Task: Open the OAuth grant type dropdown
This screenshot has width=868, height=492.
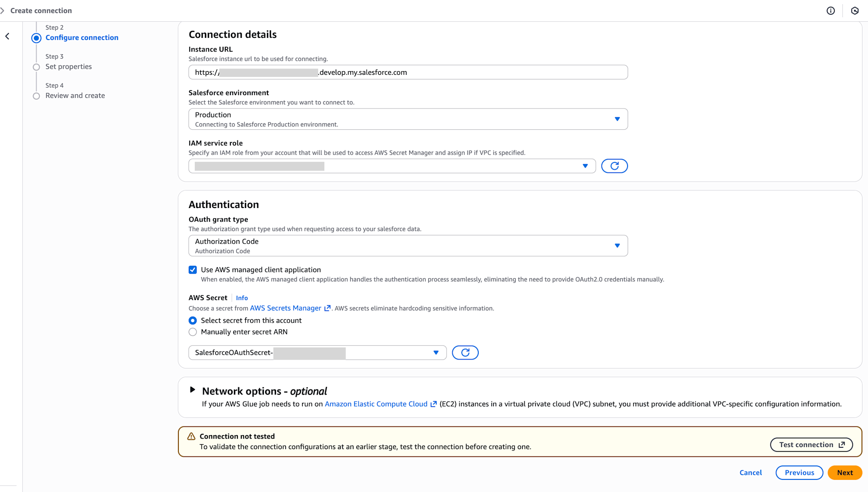Action: pyautogui.click(x=617, y=245)
